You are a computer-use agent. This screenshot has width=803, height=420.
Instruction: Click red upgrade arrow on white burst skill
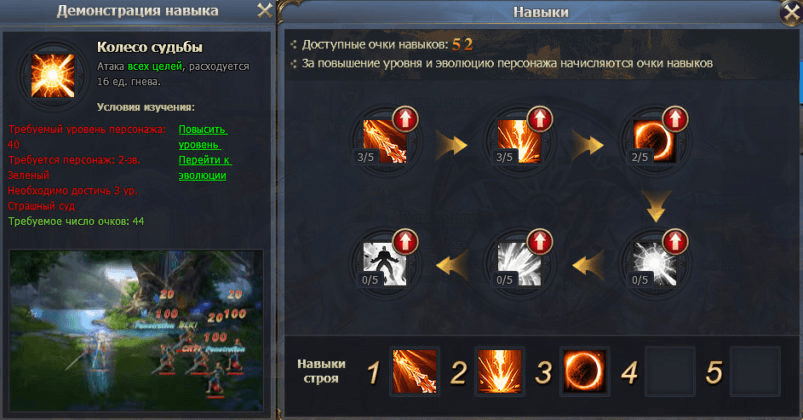(675, 242)
